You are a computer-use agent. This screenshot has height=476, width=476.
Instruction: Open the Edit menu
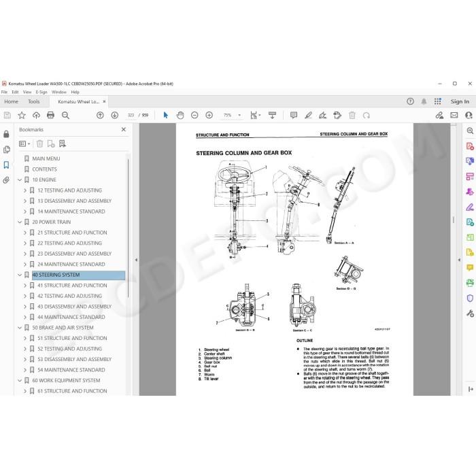click(x=15, y=92)
